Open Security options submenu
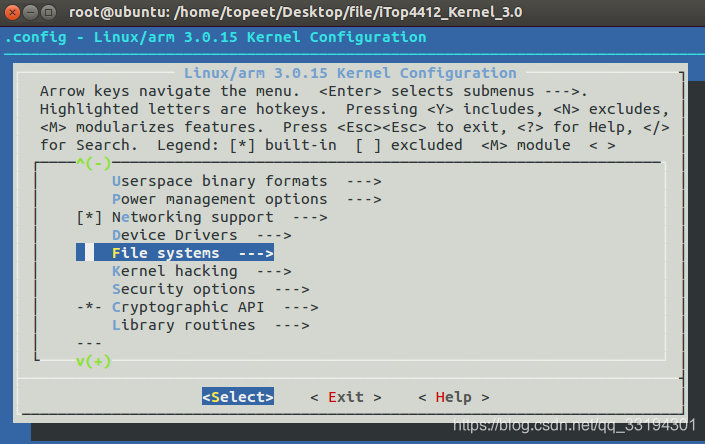The image size is (705, 444). pyautogui.click(x=210, y=289)
